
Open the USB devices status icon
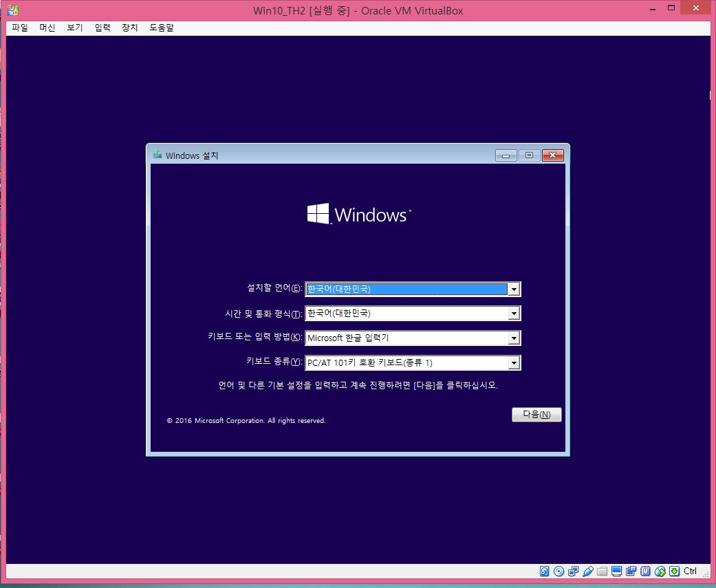click(587, 571)
